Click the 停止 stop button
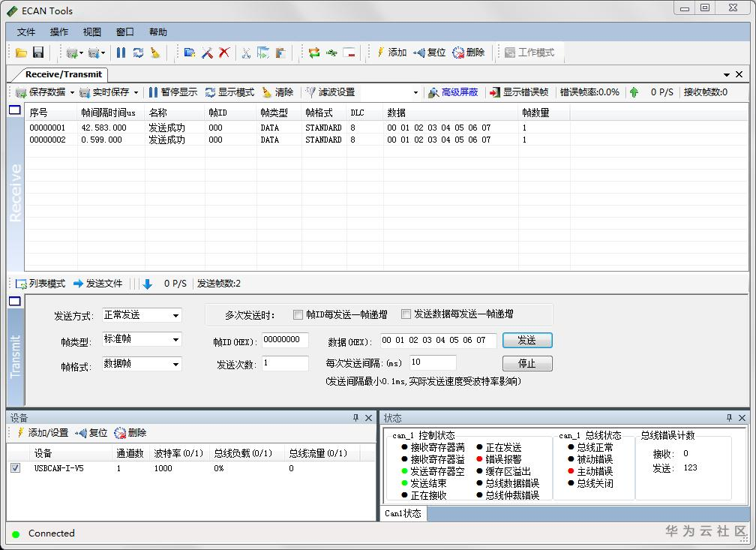The image size is (756, 550). (x=527, y=363)
